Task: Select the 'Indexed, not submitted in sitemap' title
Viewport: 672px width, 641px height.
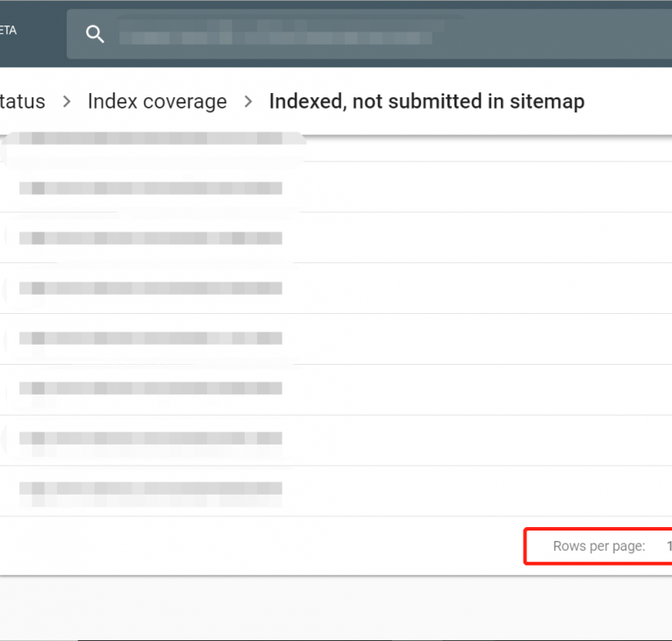Action: [426, 102]
